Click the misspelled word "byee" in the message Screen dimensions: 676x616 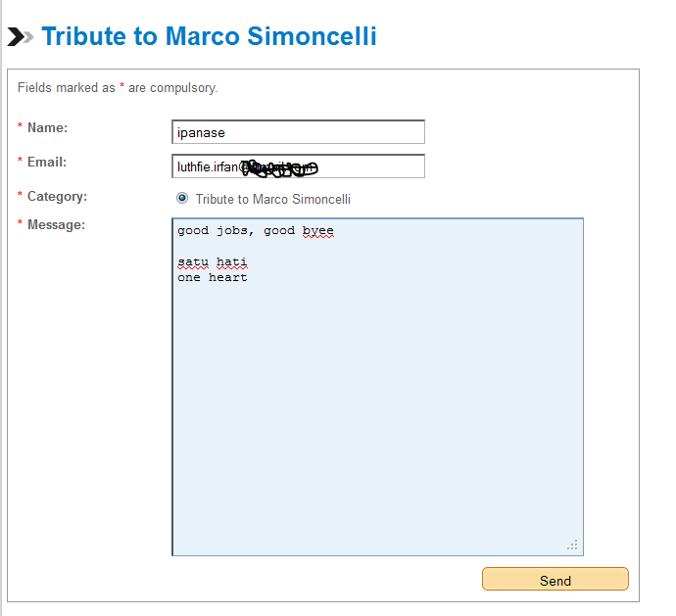coord(317,231)
